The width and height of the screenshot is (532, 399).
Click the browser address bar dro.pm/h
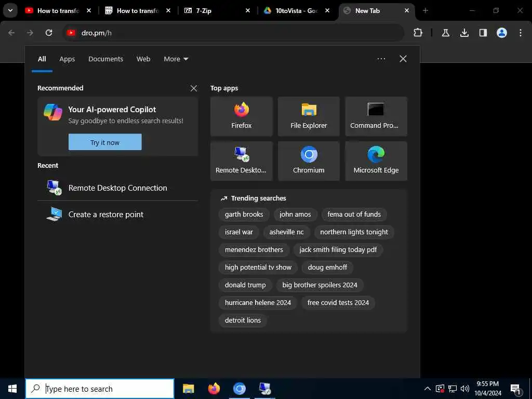(234, 33)
